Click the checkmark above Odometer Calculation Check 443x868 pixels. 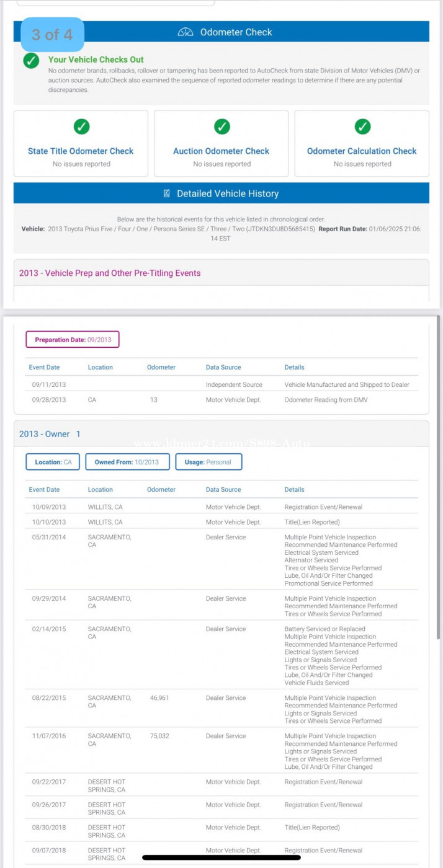(362, 126)
